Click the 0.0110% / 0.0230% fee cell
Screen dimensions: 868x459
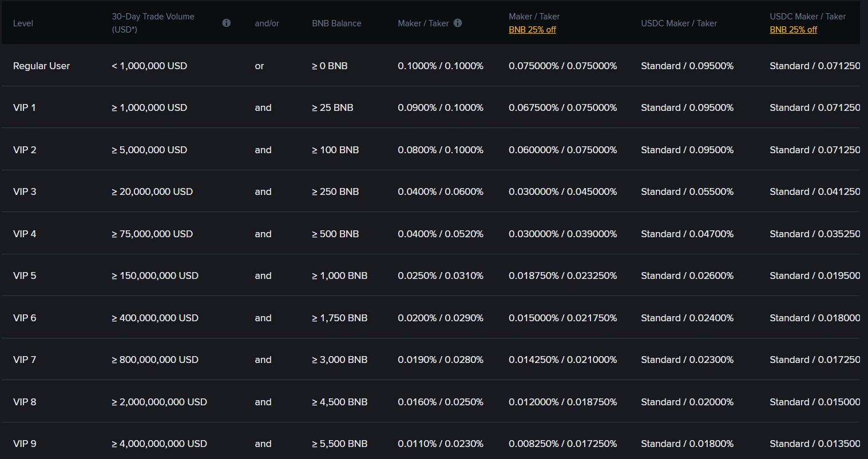[x=441, y=444]
